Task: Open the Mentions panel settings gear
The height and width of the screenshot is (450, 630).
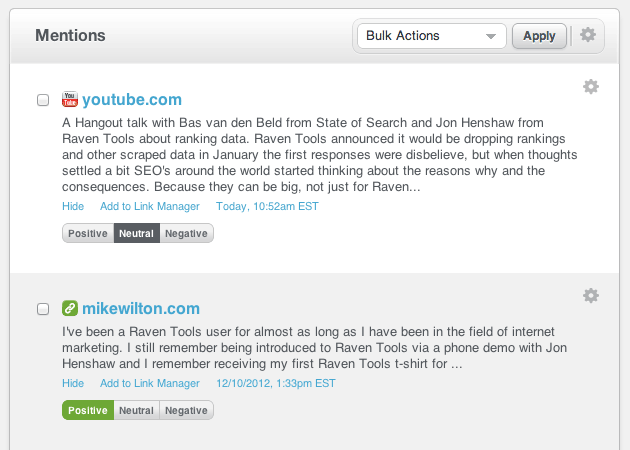Action: pos(588,35)
